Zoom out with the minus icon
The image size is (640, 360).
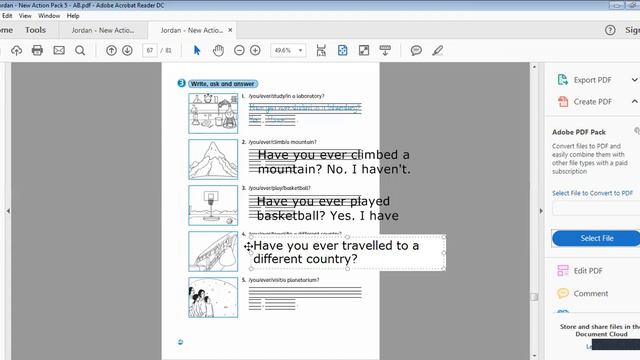pyautogui.click(x=239, y=50)
